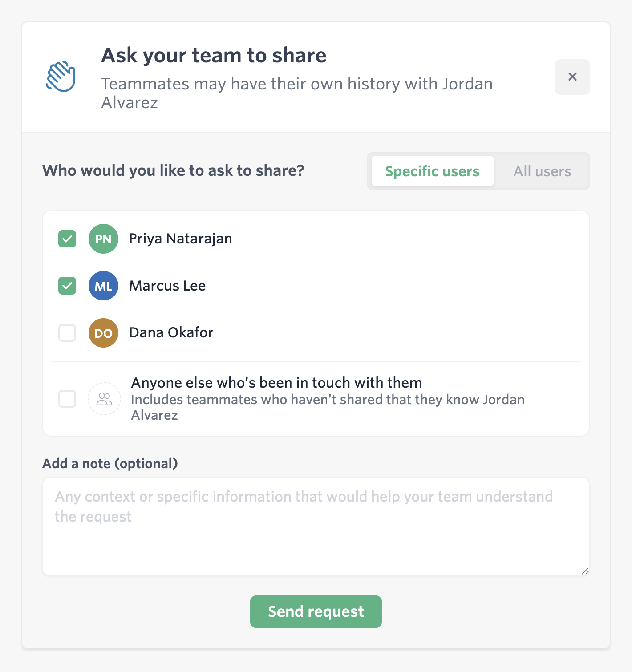The image size is (632, 672).
Task: Switch to the All users tab
Action: [542, 171]
